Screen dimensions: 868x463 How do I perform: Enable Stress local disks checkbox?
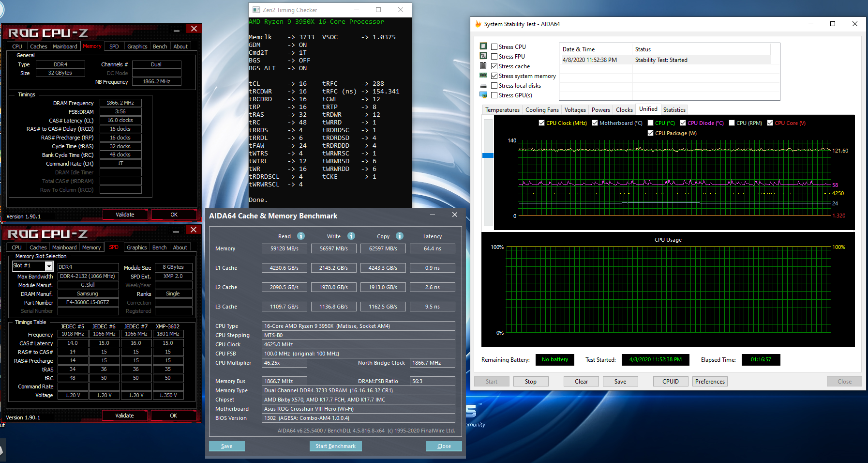click(494, 86)
